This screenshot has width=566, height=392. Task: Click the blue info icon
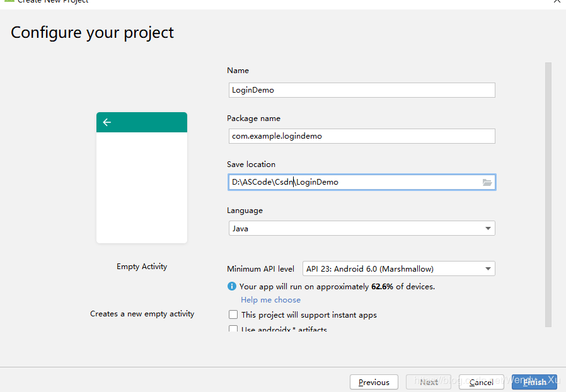232,286
